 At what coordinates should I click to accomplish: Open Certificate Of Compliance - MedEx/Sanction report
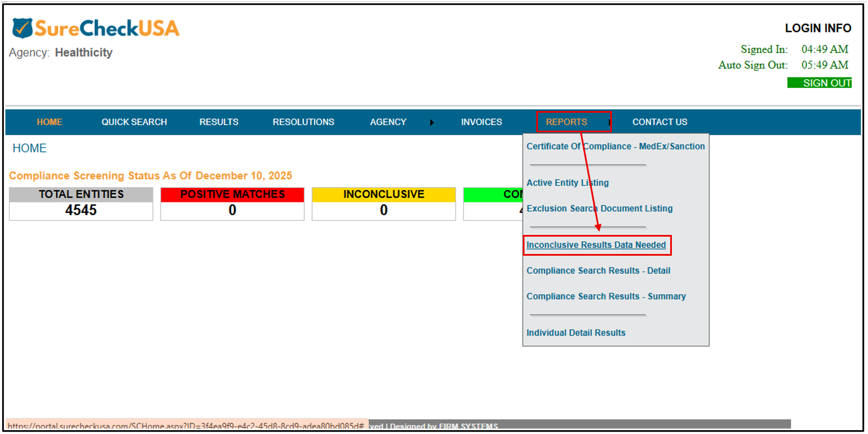tap(616, 146)
